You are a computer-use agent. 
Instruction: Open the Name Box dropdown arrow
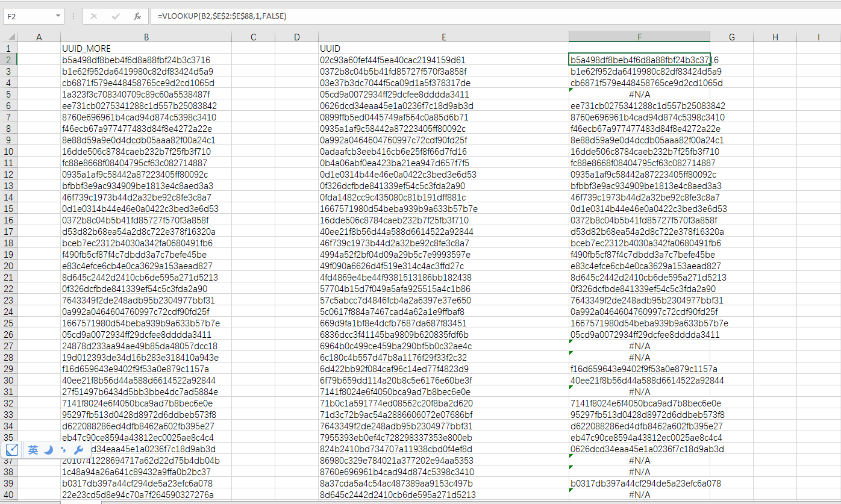point(58,16)
